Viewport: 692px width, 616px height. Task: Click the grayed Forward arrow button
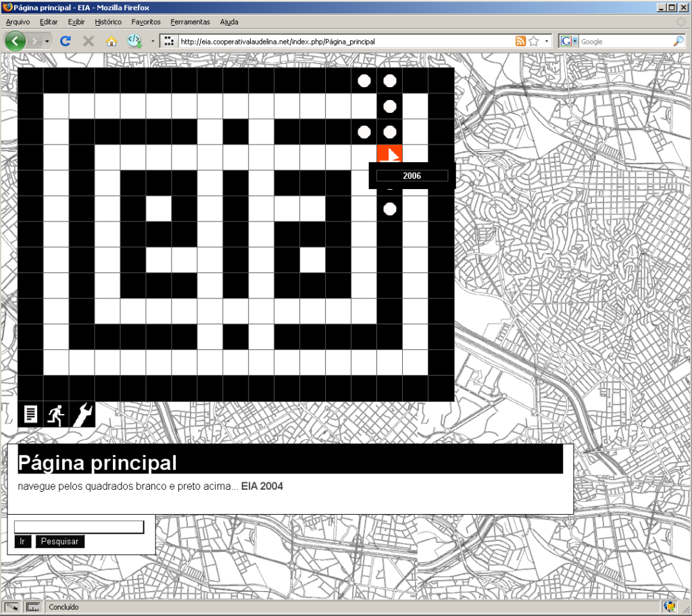click(x=34, y=41)
